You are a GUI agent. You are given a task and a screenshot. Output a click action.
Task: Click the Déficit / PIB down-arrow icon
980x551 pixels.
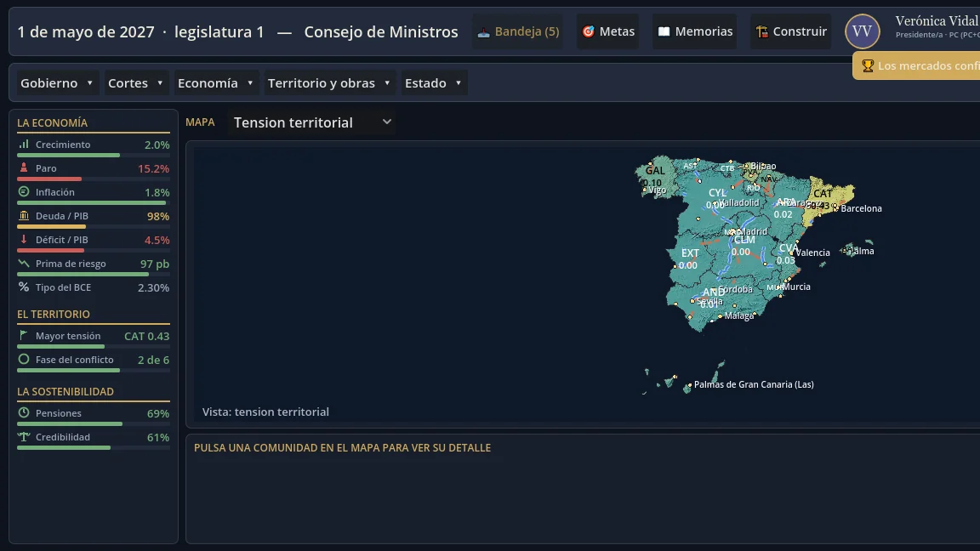(x=24, y=239)
